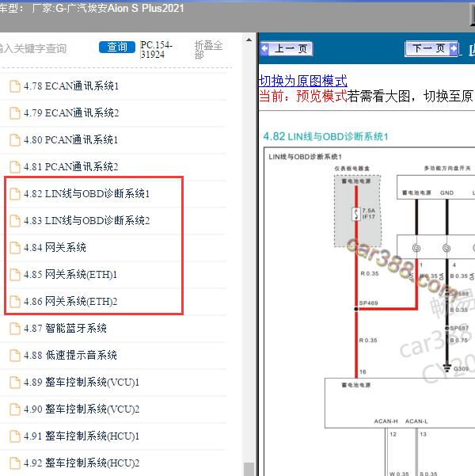Viewport: 475px width, 476px height.
Task: Click the left arrow icon on 上一页
Action: click(265, 48)
